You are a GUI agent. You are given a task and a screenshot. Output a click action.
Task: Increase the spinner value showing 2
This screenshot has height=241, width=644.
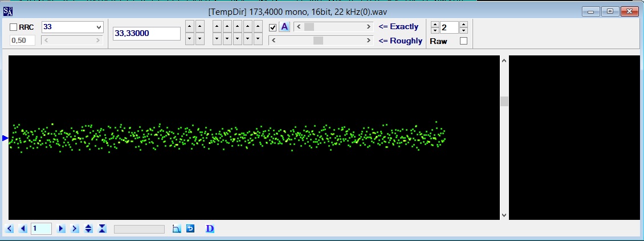(x=464, y=25)
